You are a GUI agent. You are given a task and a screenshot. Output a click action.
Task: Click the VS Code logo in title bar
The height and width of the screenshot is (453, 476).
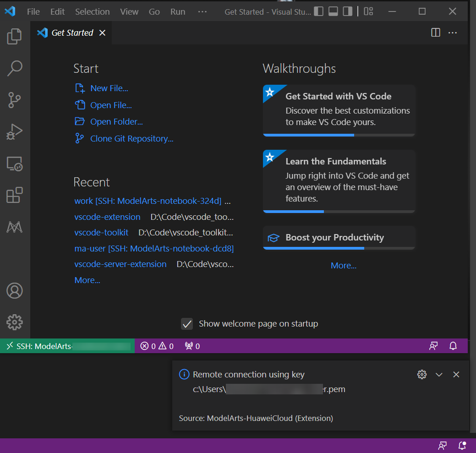pos(10,11)
